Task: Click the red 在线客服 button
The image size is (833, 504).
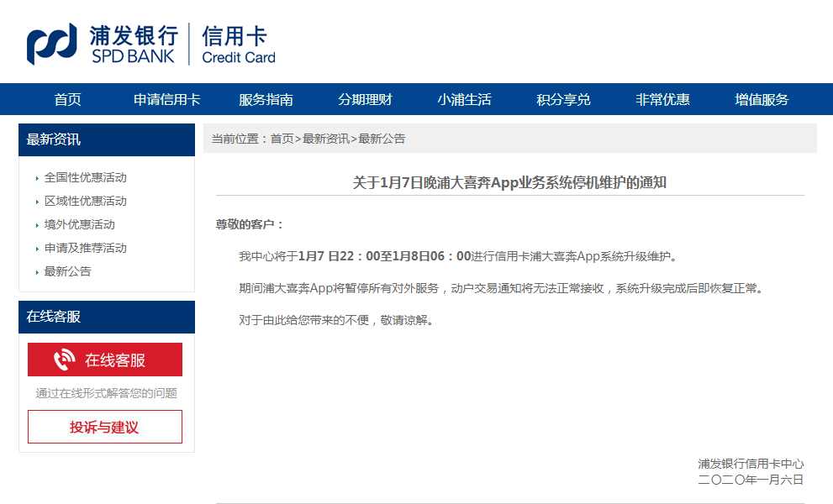Action: (x=105, y=360)
